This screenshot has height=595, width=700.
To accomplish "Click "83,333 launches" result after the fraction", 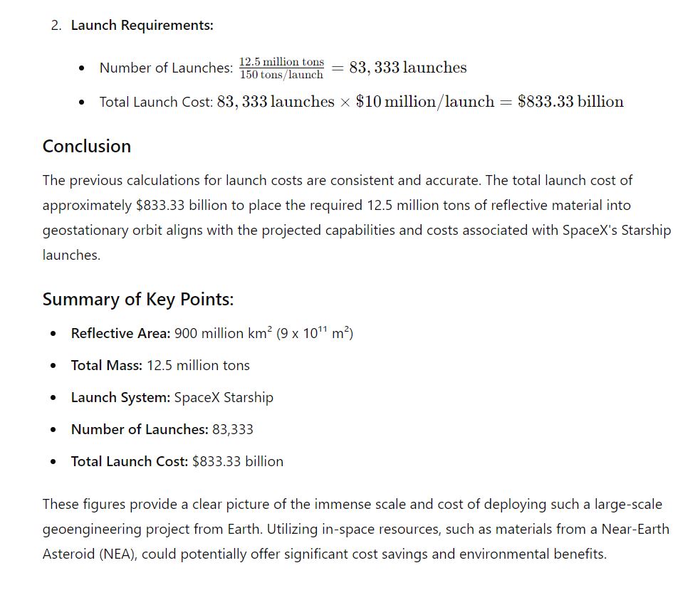I will click(x=408, y=68).
